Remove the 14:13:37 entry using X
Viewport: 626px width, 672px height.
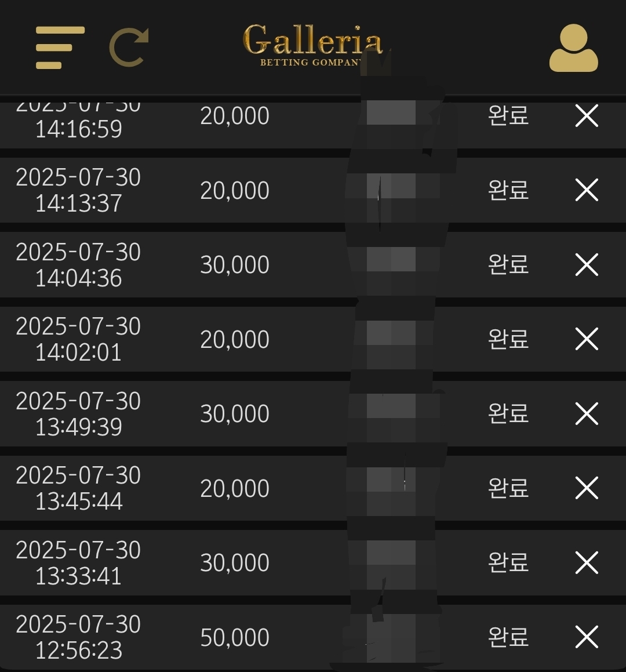pos(587,190)
